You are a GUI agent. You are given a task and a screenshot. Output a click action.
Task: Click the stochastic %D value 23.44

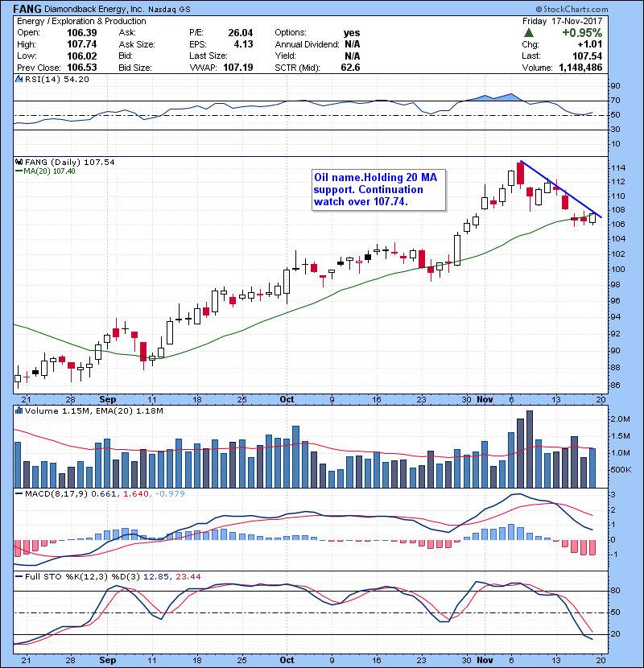point(188,577)
